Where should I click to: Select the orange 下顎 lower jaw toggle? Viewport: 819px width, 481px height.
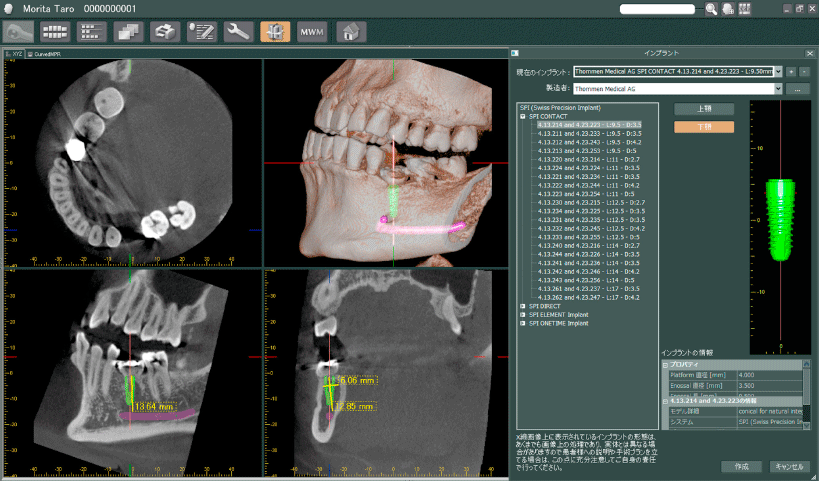coord(704,127)
